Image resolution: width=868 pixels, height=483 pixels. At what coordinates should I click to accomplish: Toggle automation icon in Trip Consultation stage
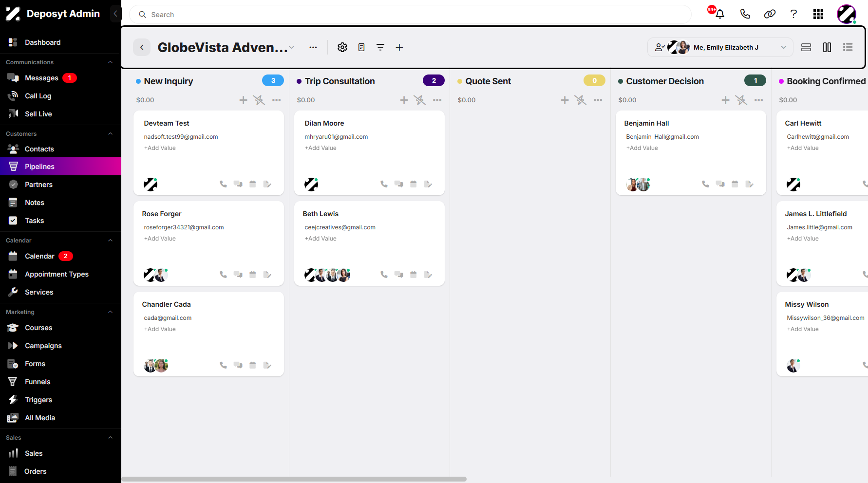tap(419, 100)
